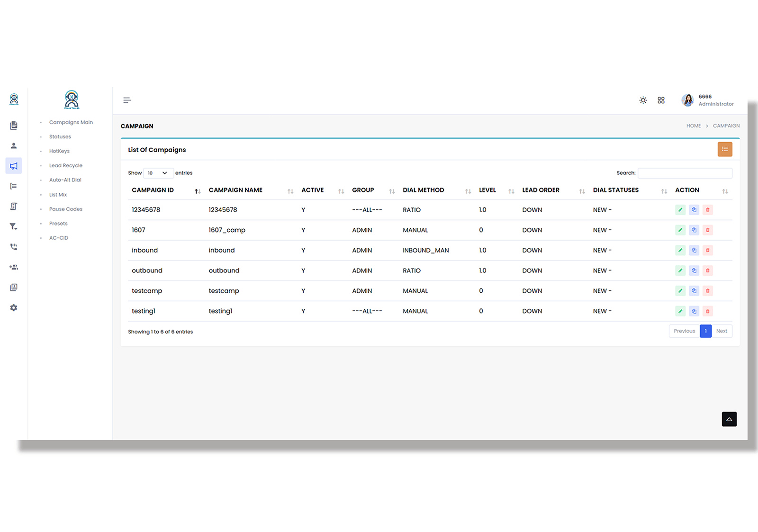Open the Administrator profile menu

[x=707, y=100]
